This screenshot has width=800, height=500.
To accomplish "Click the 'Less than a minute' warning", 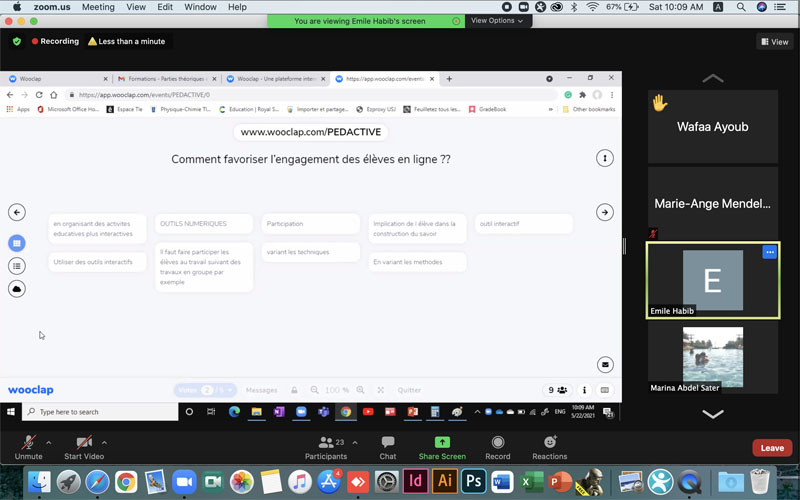I will click(127, 41).
